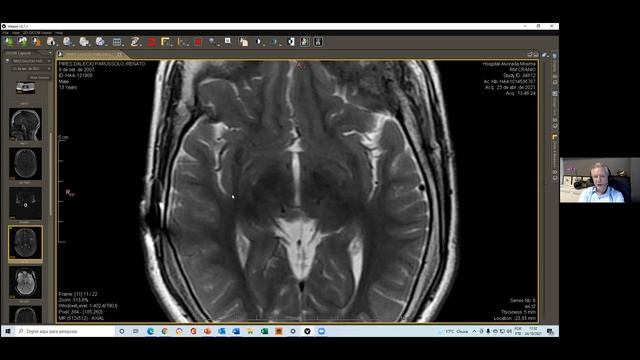This screenshot has height=360, width=640.
Task: Close the patient viewer tab
Action: (120, 54)
